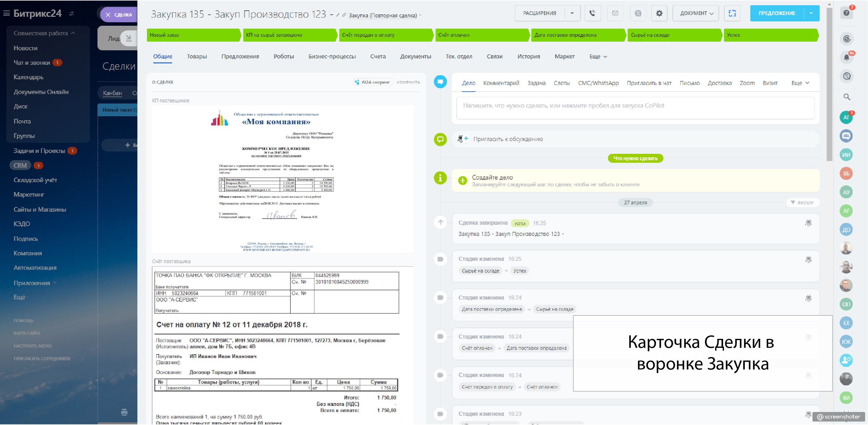Expand Еще dropdown in deal tabs
Image resolution: width=868 pixels, height=425 pixels.
coord(598,57)
